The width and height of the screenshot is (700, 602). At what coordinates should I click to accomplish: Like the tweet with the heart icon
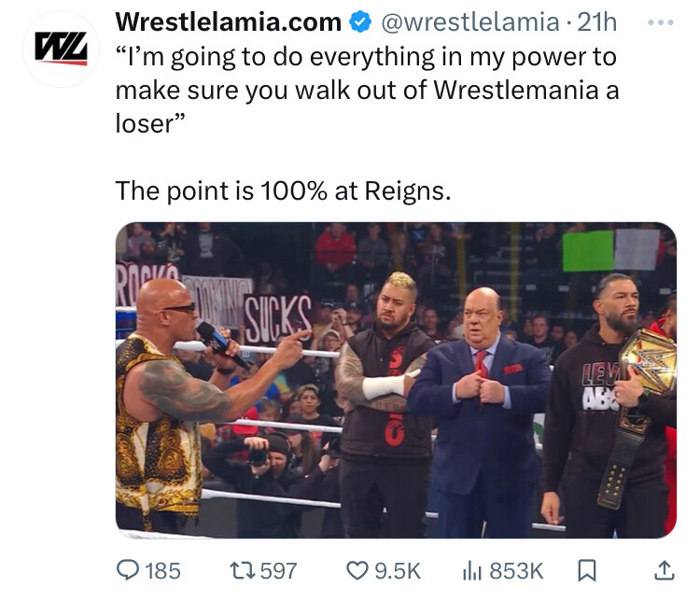[357, 571]
